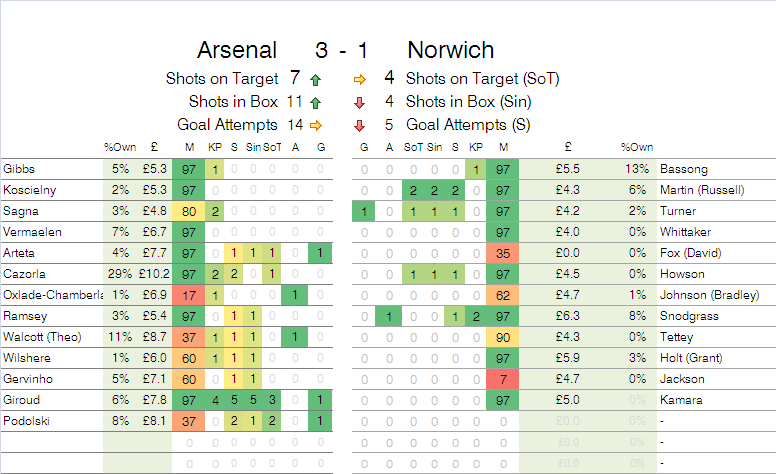
Task: Click green up arrow beside Arsenal Shots in Box
Action: pyautogui.click(x=315, y=103)
